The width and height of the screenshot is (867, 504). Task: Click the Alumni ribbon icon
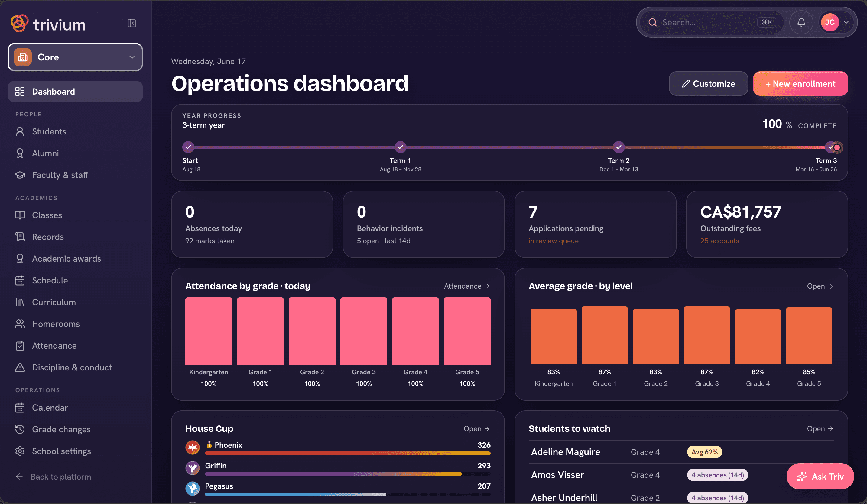point(20,153)
